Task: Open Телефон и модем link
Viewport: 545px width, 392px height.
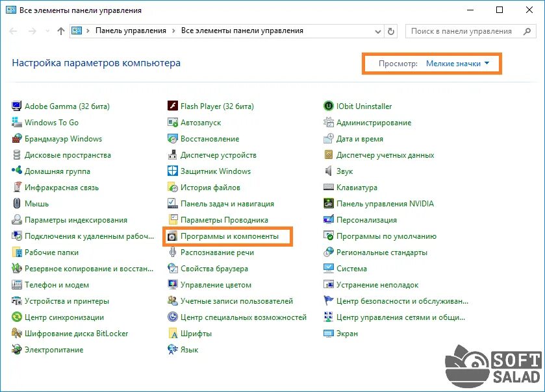Action: [x=57, y=285]
